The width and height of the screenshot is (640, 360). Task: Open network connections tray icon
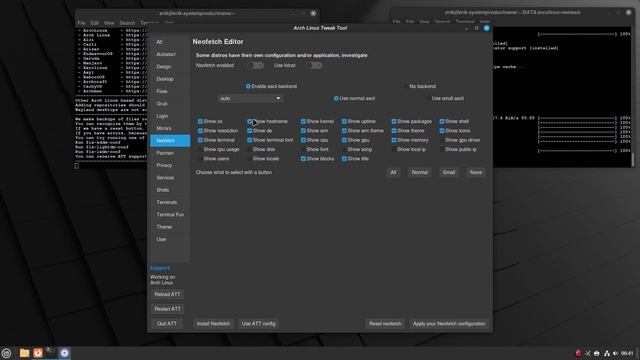coord(607,353)
